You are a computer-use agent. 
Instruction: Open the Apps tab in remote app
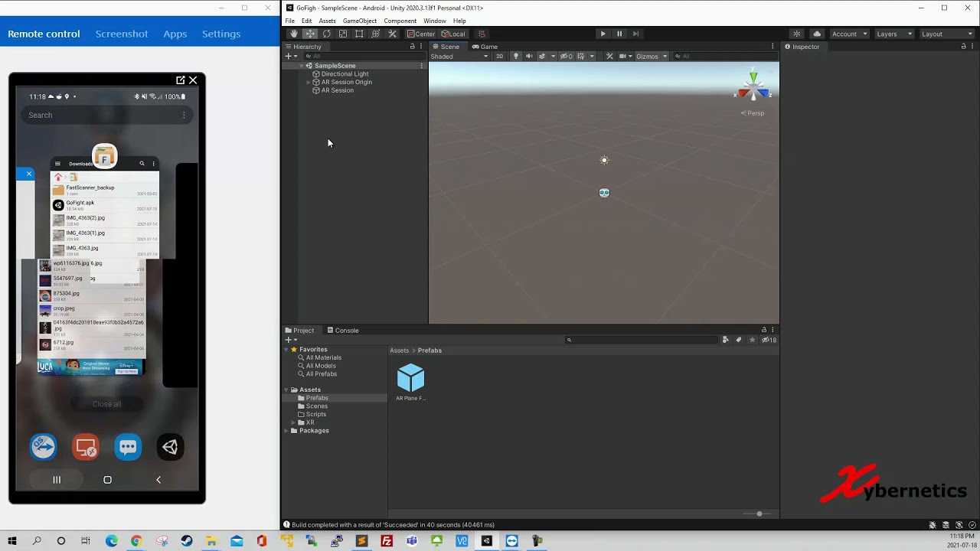point(175,34)
